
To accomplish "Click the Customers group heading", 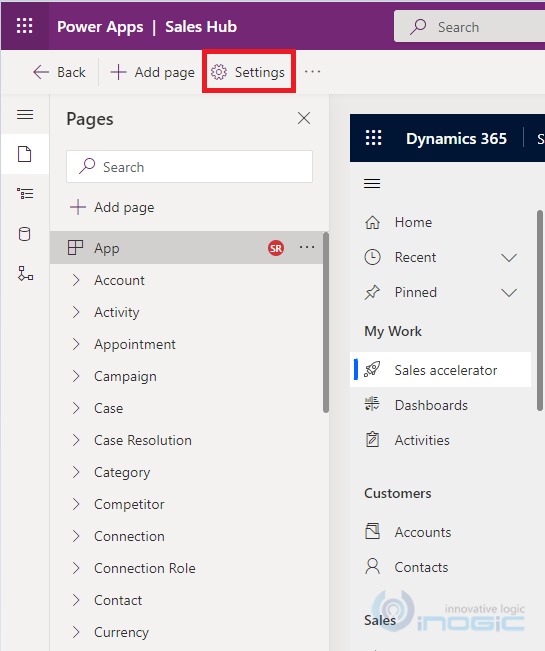I will pos(398,493).
